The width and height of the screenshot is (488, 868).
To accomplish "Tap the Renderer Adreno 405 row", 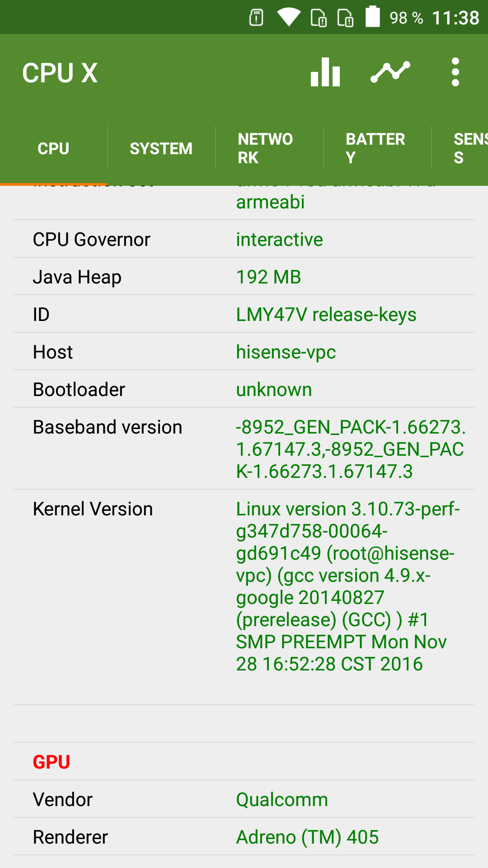I will point(244,837).
